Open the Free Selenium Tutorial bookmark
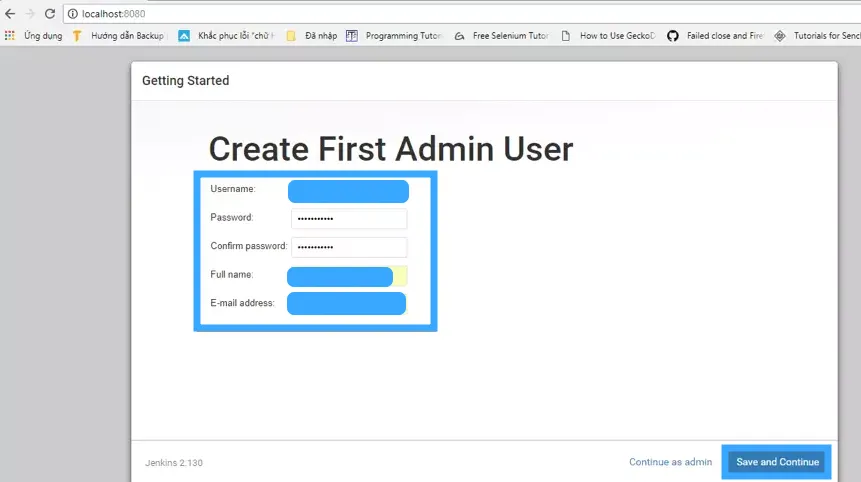Viewport: 861px width, 482px height. click(502, 36)
